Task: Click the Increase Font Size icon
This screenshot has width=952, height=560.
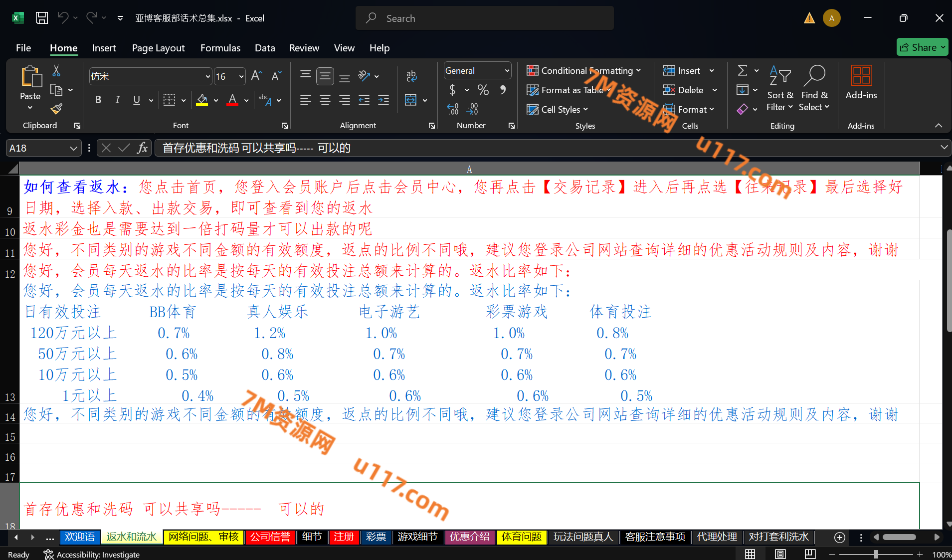Action: pos(256,76)
